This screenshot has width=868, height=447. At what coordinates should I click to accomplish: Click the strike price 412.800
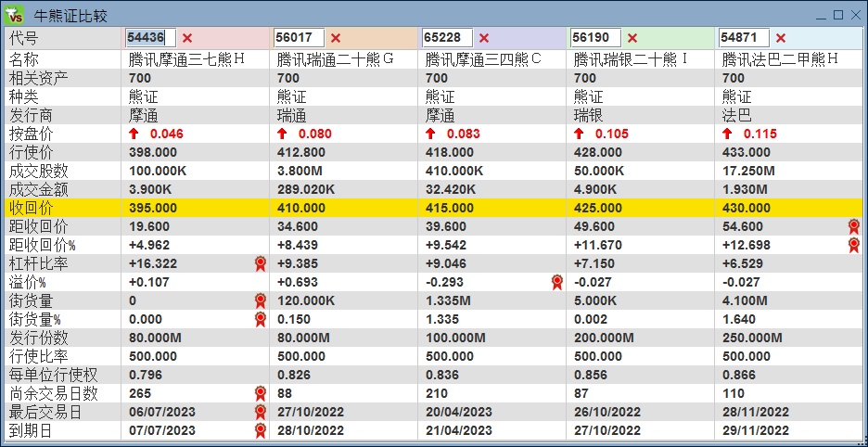click(x=301, y=152)
